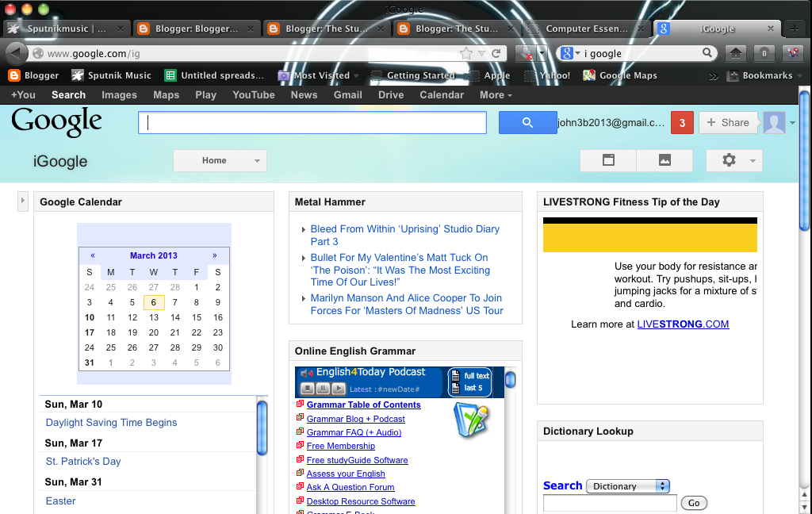Viewport: 812px width, 514px height.
Task: Open the Daylight Saving Time Begins event
Action: (111, 423)
